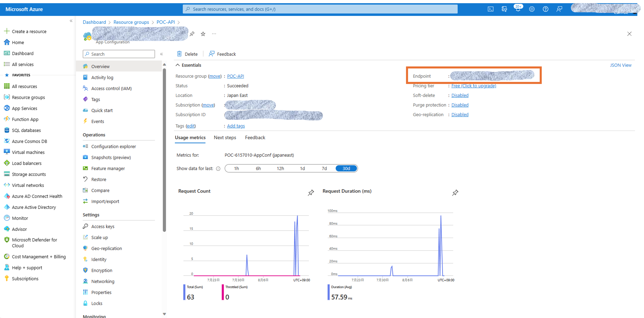
Task: Select the 1h time range
Action: click(236, 168)
